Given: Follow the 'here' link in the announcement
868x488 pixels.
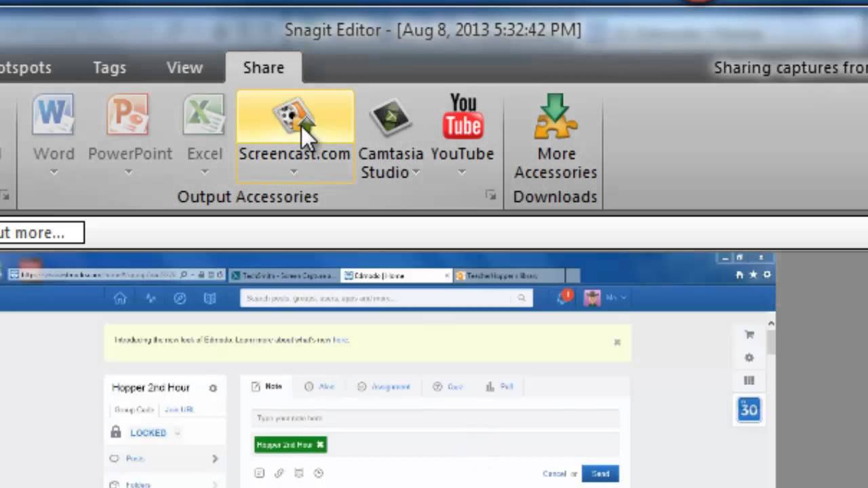Looking at the screenshot, I should pos(340,340).
